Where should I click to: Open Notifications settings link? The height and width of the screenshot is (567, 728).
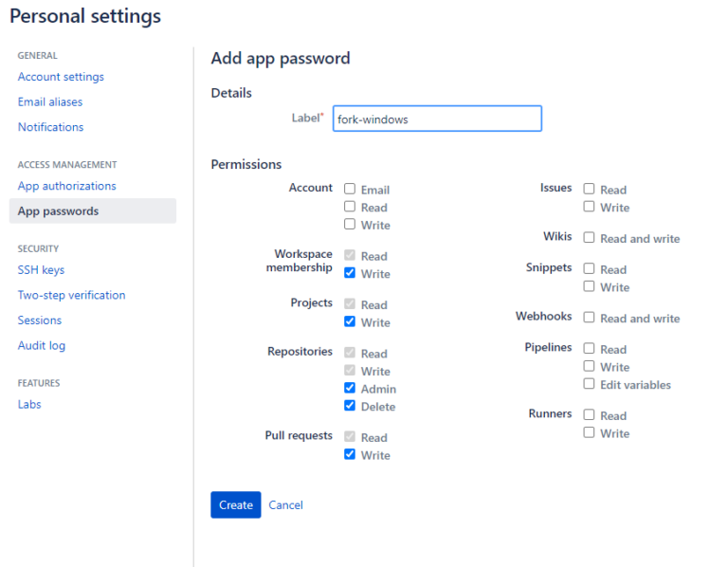coord(50,127)
